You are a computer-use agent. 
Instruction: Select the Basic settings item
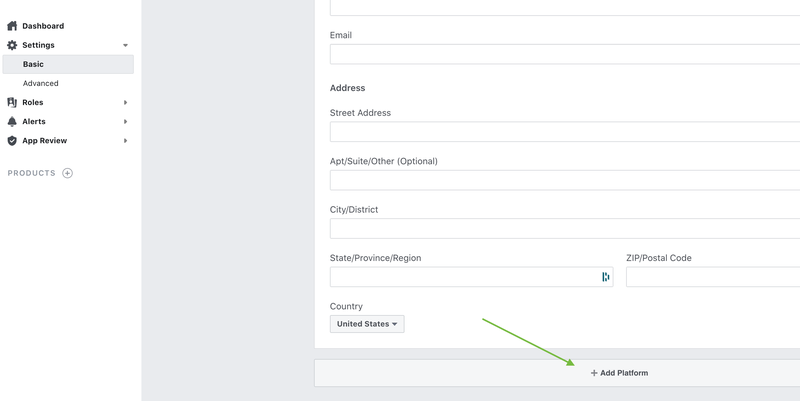pos(68,64)
